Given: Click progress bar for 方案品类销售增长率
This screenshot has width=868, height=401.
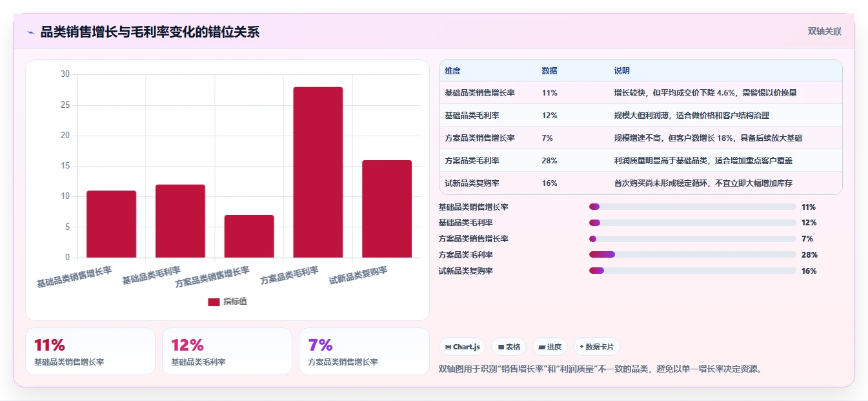Looking at the screenshot, I should click(692, 239).
